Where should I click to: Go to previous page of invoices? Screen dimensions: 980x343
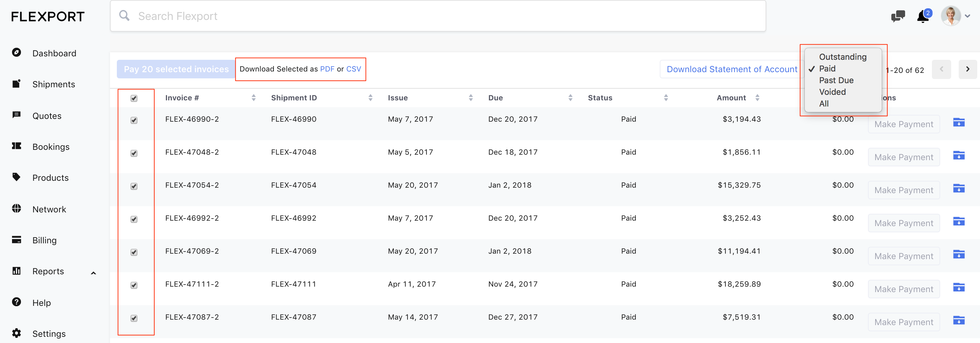[x=941, y=69]
